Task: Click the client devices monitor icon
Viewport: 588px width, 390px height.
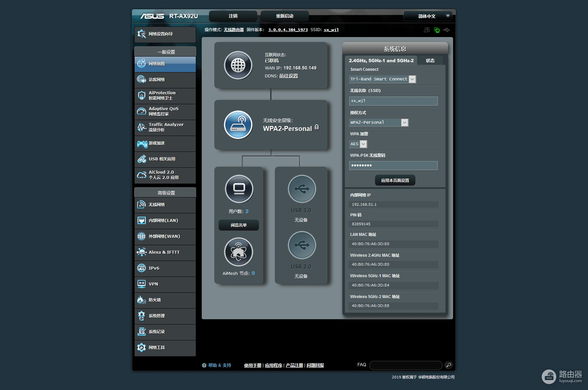Action: click(239, 189)
